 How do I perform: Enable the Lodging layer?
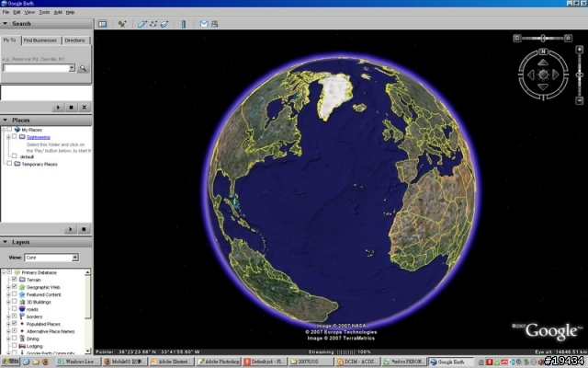pos(15,346)
